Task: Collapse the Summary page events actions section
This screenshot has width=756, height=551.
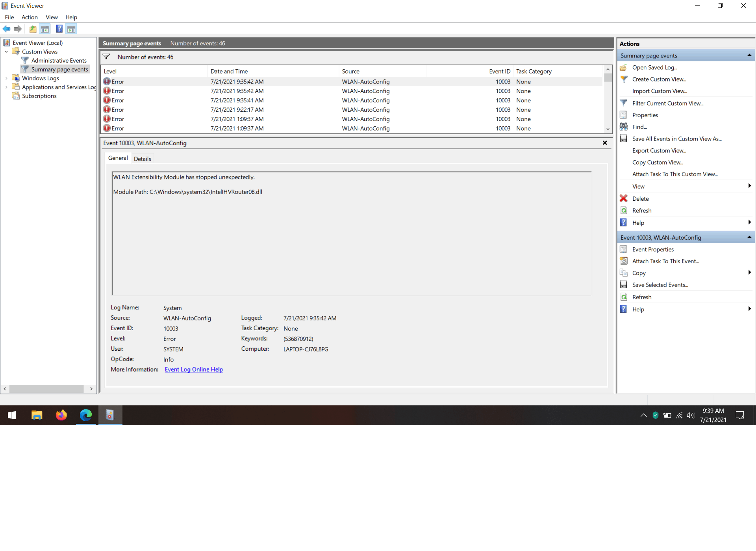Action: 749,55
